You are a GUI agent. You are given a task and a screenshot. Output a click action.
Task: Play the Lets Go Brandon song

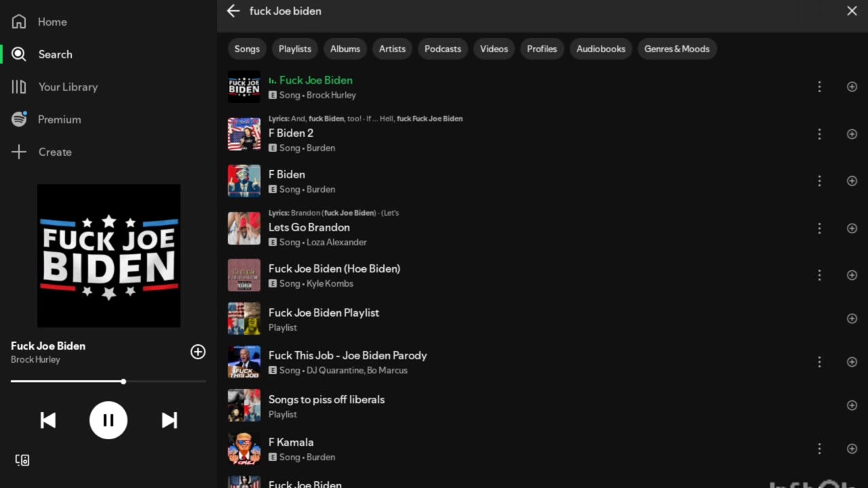[x=309, y=227]
